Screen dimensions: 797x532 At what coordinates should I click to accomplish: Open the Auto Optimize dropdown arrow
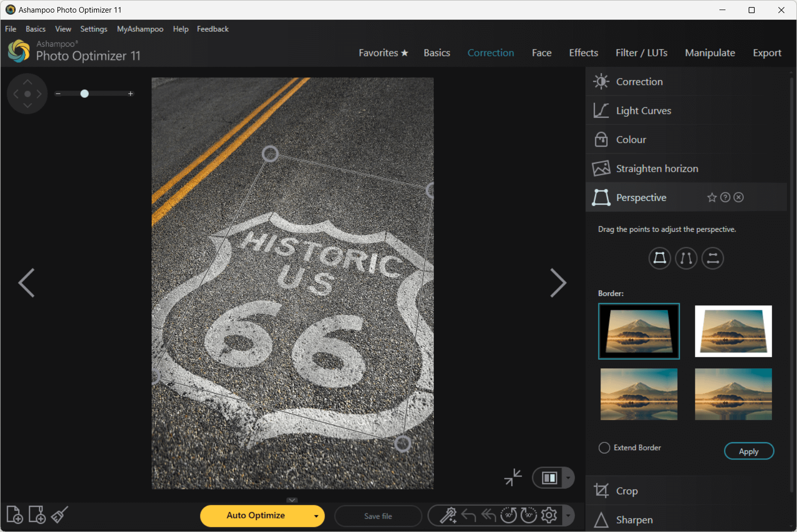(x=316, y=516)
